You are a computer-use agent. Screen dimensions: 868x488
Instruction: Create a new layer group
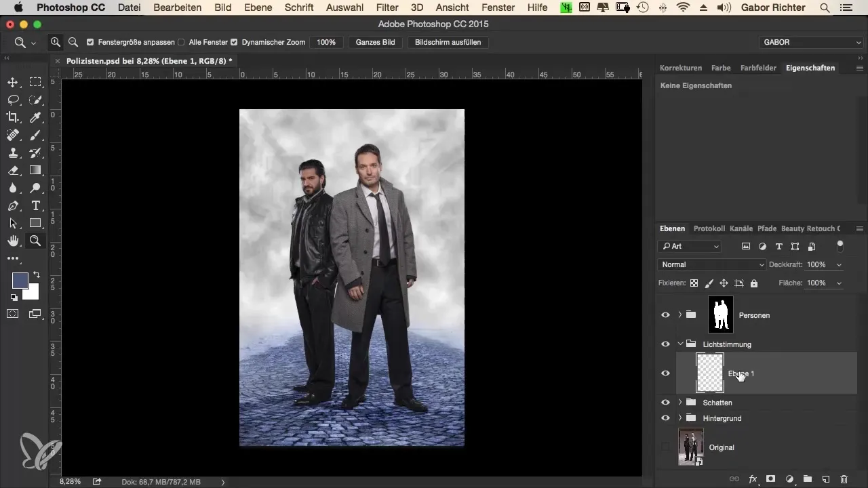click(x=808, y=479)
